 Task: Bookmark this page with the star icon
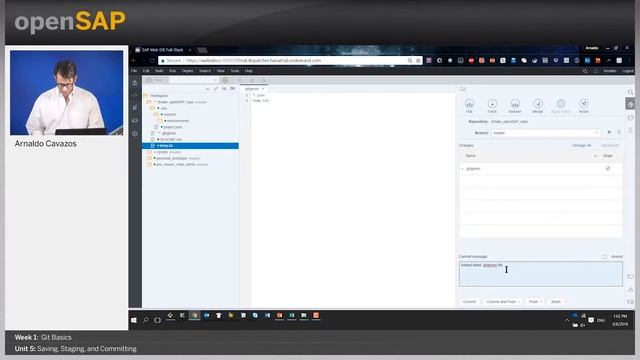point(418,60)
